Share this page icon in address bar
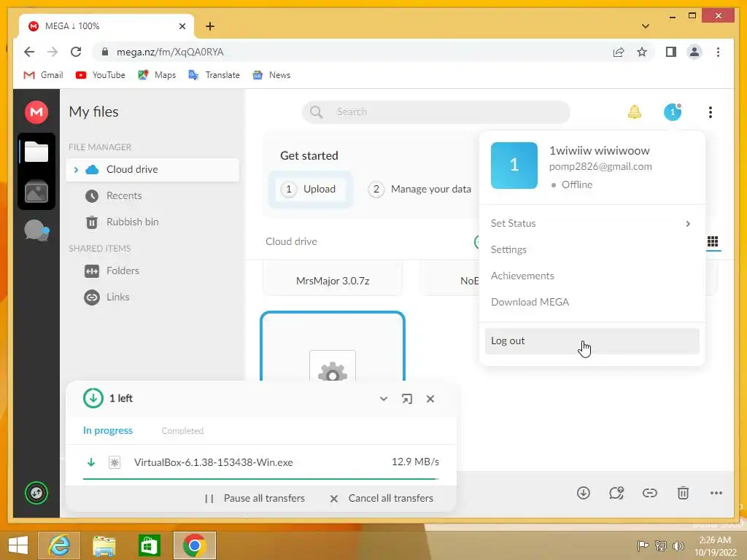 619,52
